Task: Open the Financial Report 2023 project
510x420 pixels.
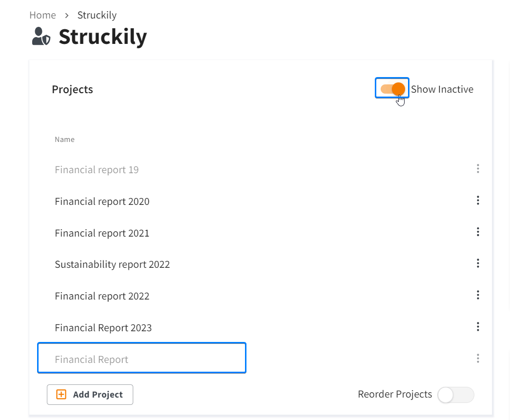Action: (103, 328)
